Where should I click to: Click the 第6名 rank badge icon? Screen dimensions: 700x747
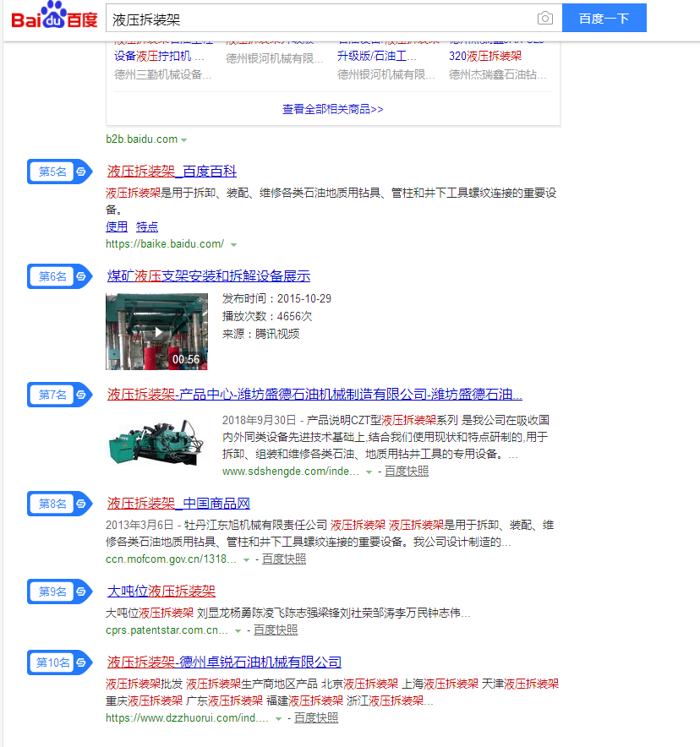tap(59, 276)
